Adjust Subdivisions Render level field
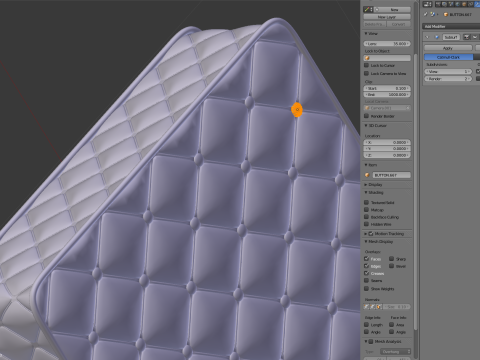480x360 pixels. [448, 79]
